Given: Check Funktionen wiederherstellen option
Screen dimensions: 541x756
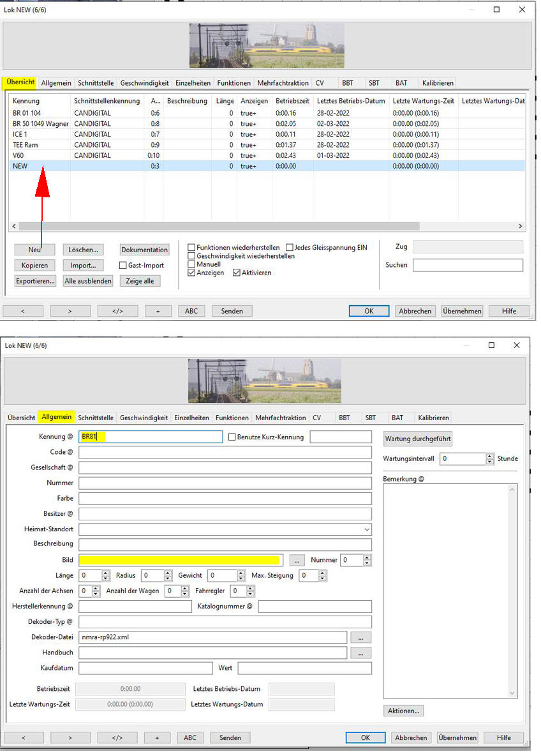Looking at the screenshot, I should (191, 247).
